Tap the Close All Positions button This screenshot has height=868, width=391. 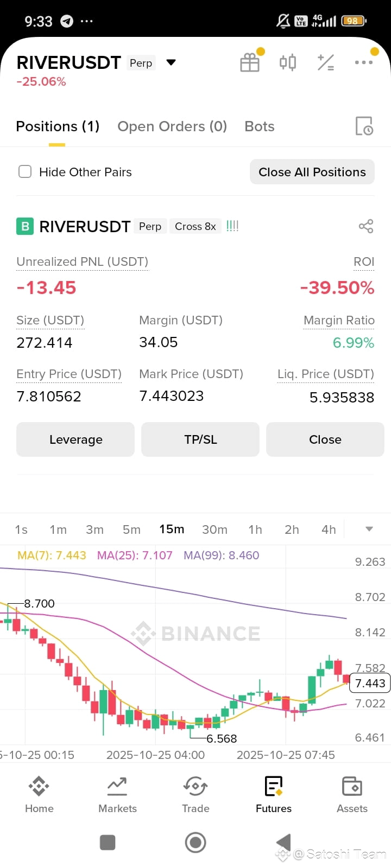[x=312, y=172]
